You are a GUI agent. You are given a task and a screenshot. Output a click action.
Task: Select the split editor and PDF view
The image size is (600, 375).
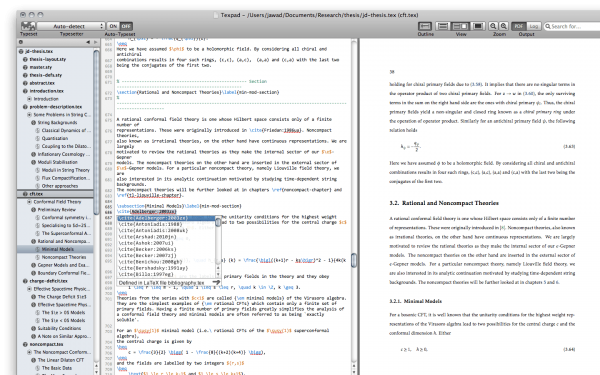460,26
